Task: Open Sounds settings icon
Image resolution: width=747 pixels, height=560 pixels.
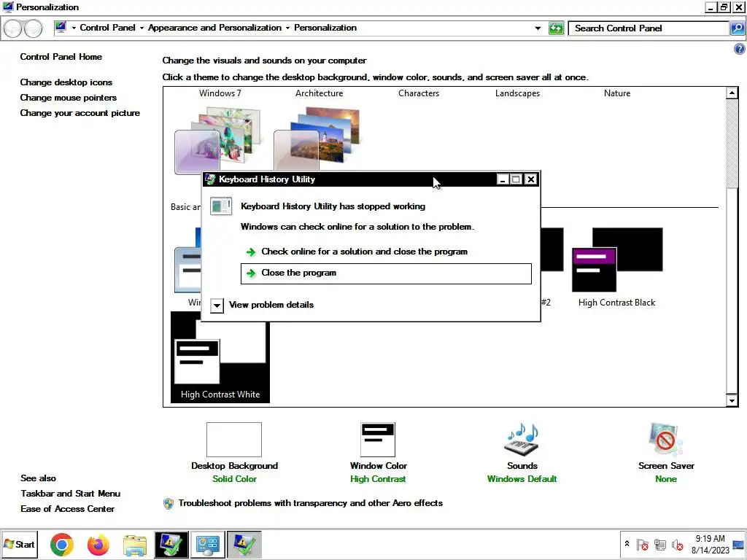Action: pyautogui.click(x=522, y=440)
